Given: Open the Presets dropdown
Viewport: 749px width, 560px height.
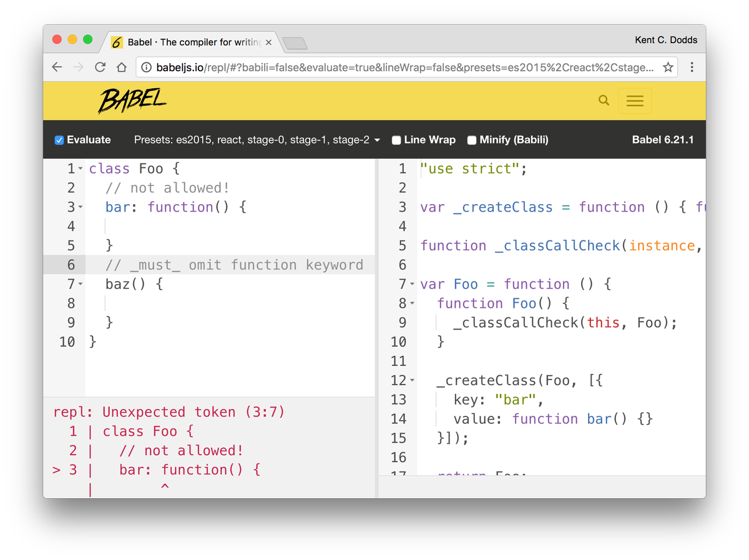Looking at the screenshot, I should click(257, 140).
